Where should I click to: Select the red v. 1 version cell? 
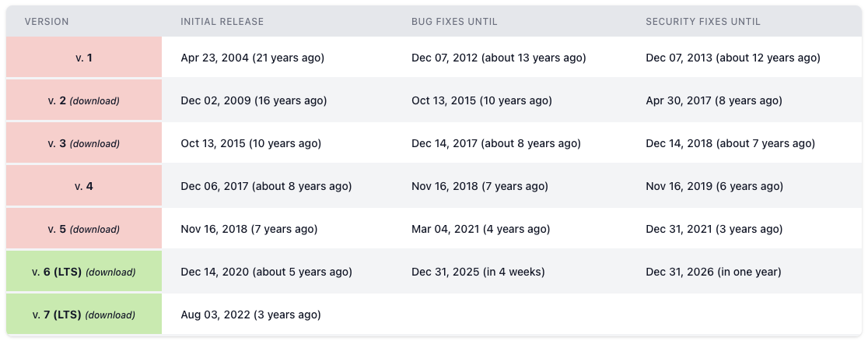pyautogui.click(x=84, y=58)
